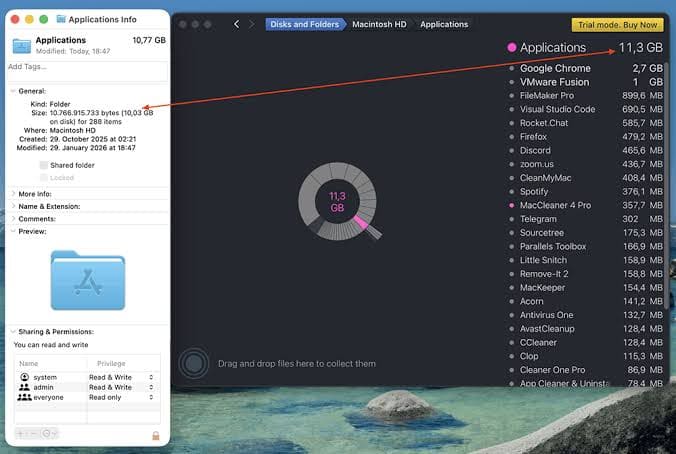Click the drag-and-drop collector circle icon
Image resolution: width=676 pixels, height=454 pixels.
click(194, 363)
